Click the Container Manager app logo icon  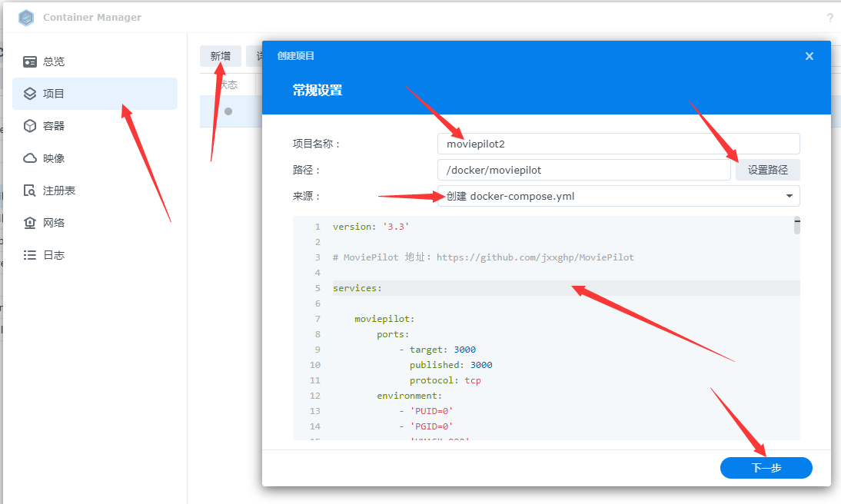tap(26, 17)
